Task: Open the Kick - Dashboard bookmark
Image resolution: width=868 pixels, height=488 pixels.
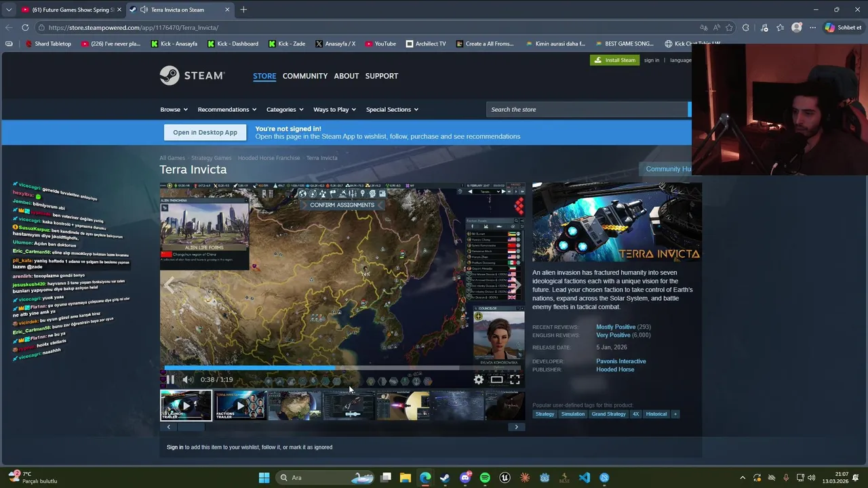Action: coord(233,43)
